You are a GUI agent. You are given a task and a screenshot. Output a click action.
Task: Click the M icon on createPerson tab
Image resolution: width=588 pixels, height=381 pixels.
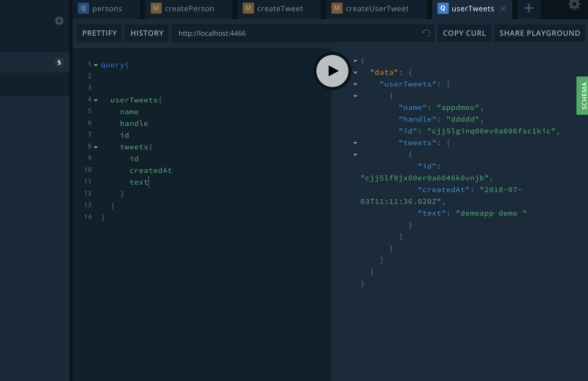pyautogui.click(x=156, y=8)
